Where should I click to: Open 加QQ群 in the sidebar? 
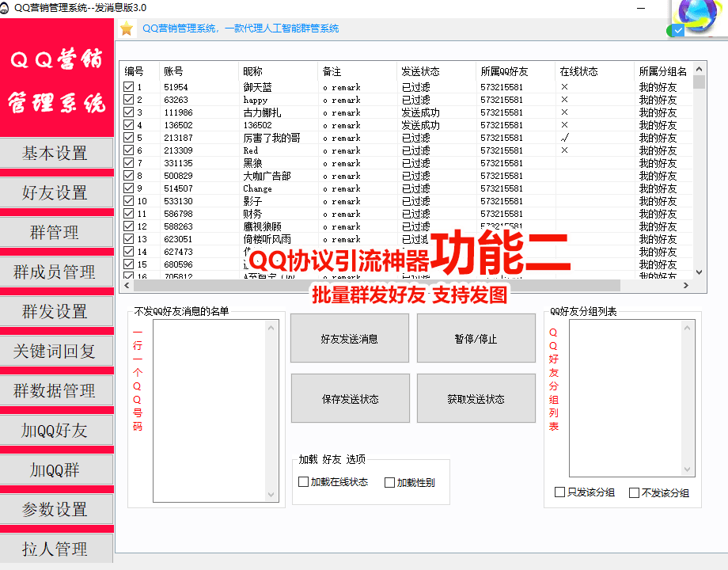click(55, 469)
